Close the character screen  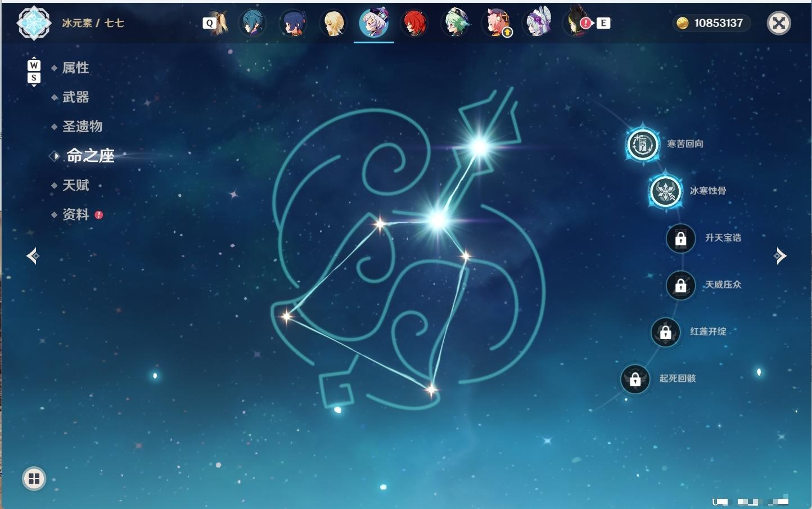779,23
